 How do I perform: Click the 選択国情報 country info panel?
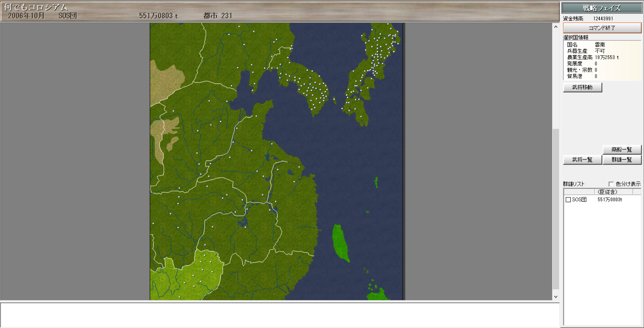pyautogui.click(x=602, y=60)
